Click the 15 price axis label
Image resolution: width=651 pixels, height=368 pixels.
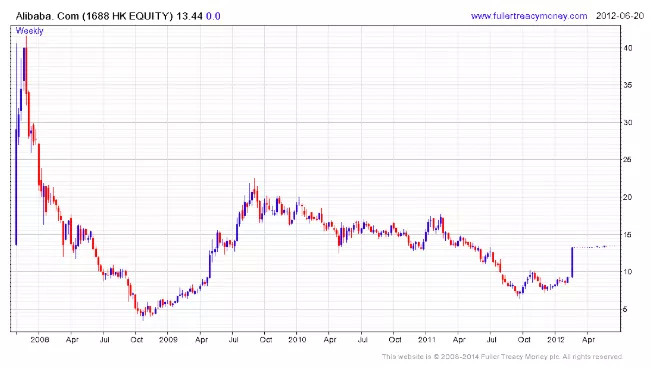pos(628,235)
